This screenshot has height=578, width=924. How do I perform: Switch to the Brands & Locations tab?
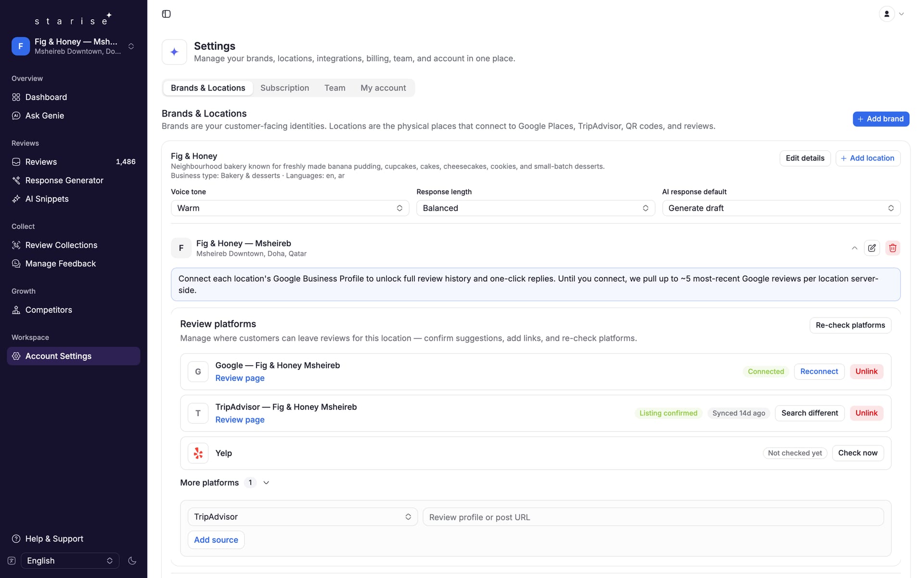[208, 88]
